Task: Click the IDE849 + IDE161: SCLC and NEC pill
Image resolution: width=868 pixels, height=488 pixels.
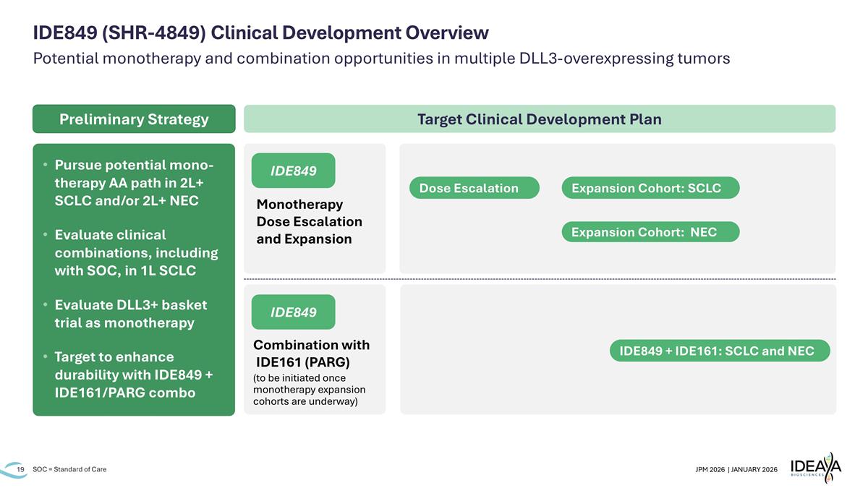Action: tap(720, 351)
